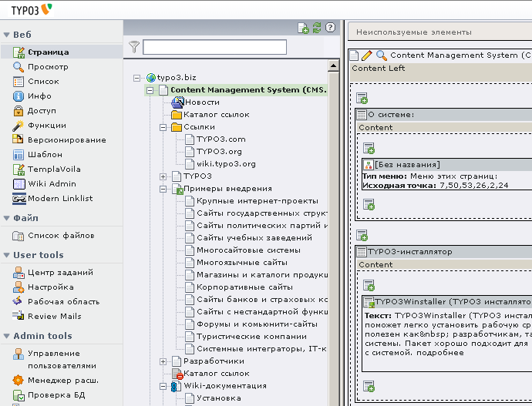Click the Wiki-документация page icon
This screenshot has width=532, height=406.
tap(174, 386)
